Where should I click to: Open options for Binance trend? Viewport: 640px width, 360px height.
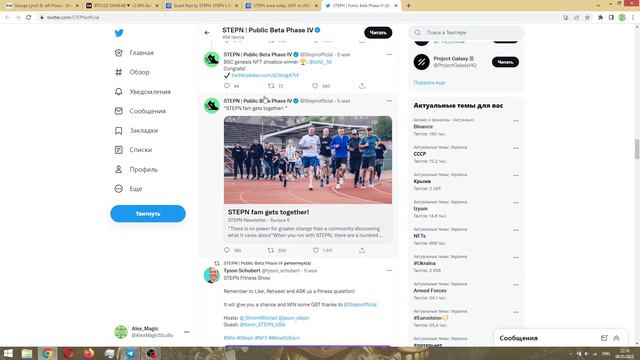[x=516, y=121]
